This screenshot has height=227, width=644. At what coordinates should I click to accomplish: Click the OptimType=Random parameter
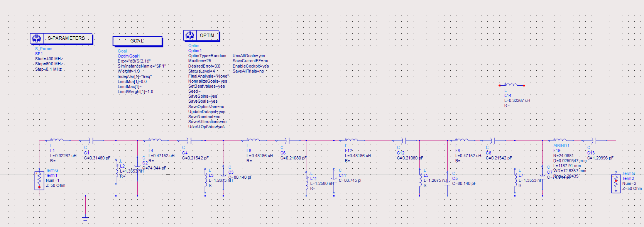point(207,56)
